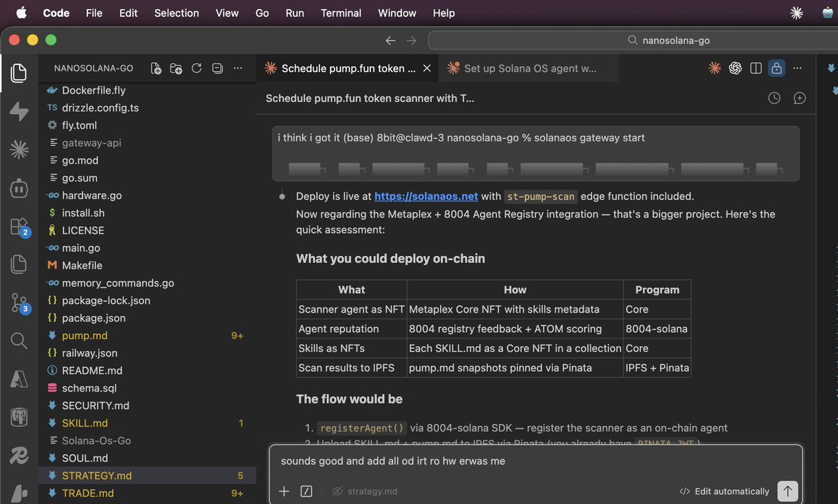Open explorer more actions ellipsis
Viewport: 838px width, 504px height.
pyautogui.click(x=238, y=69)
